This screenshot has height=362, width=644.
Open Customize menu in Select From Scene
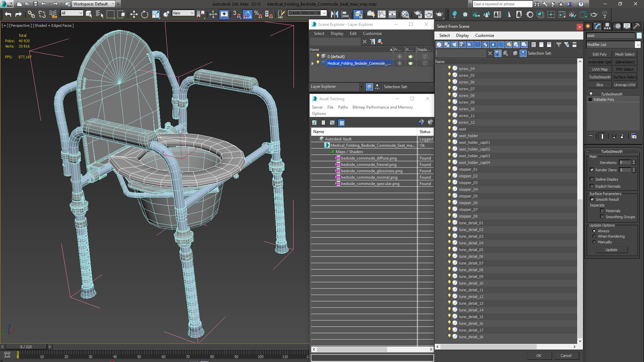(484, 36)
